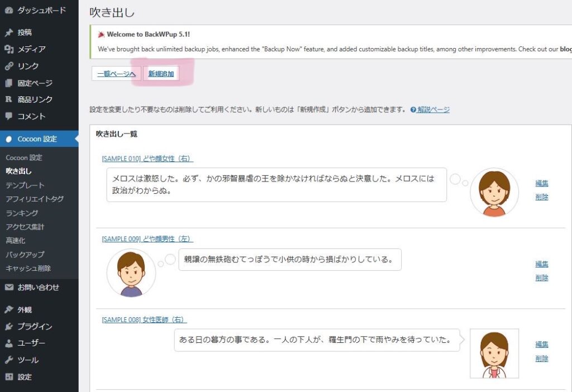Click the R icon beside 商品リンク
The width and height of the screenshot is (572, 392).
[x=9, y=99]
